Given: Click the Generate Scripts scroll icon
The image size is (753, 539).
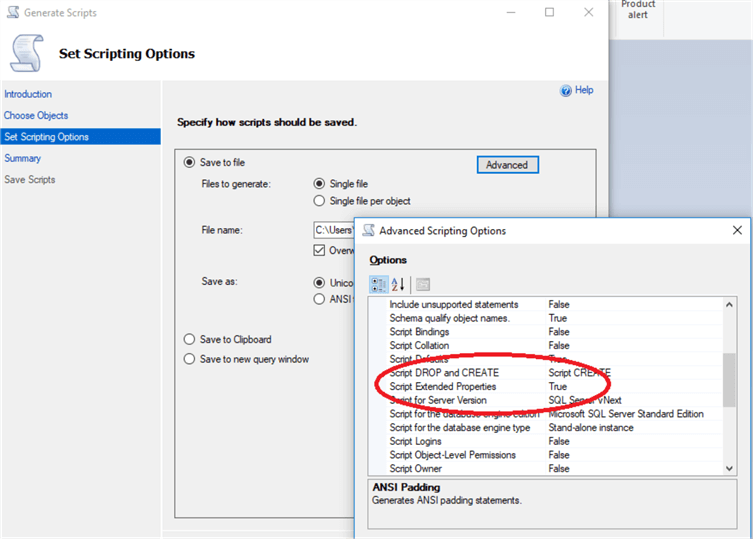Looking at the screenshot, I should coord(26,53).
